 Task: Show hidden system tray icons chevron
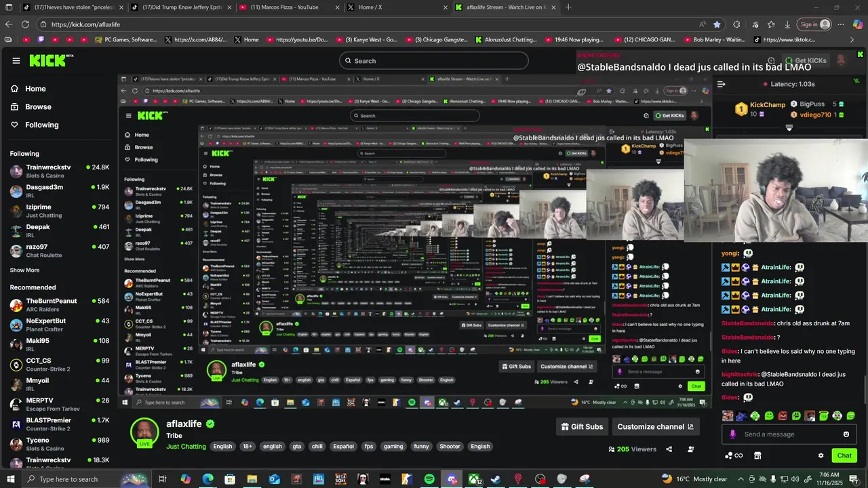click(741, 479)
